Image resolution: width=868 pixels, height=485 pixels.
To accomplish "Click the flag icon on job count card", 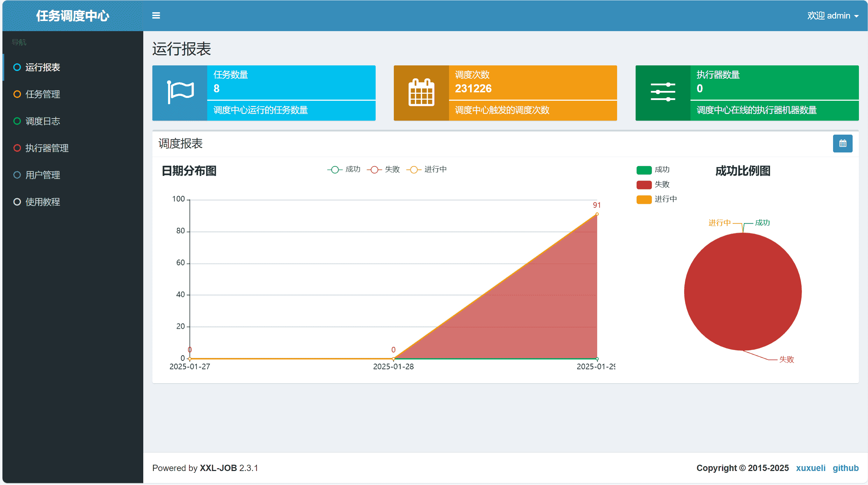I will point(180,93).
